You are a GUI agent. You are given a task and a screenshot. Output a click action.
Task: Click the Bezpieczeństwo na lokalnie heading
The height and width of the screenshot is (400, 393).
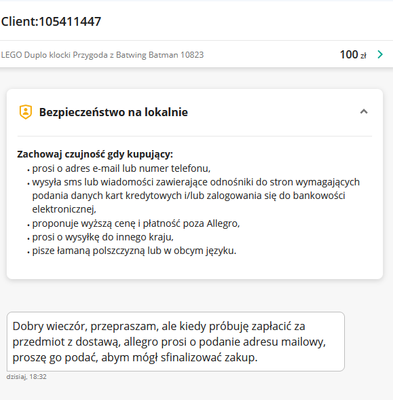pyautogui.click(x=113, y=112)
